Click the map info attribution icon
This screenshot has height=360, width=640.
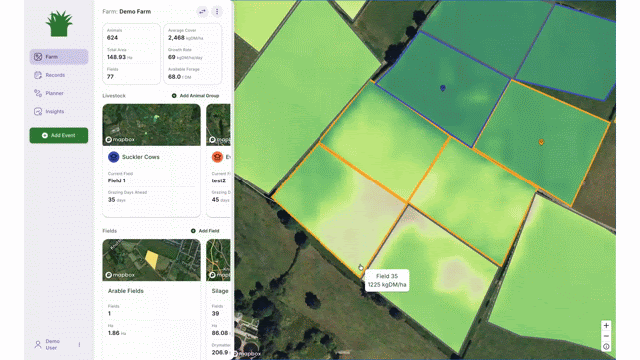pos(606,347)
